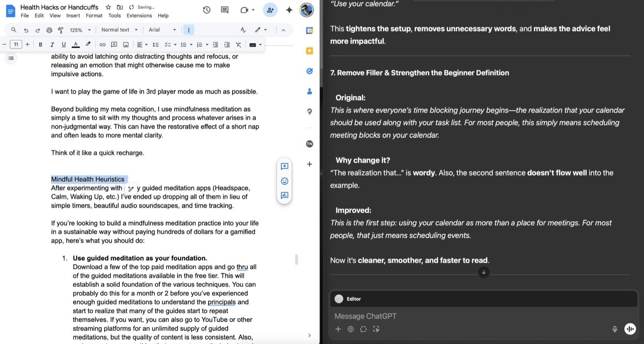Open Google Tasks side panel
644x344 pixels.
[x=310, y=71]
